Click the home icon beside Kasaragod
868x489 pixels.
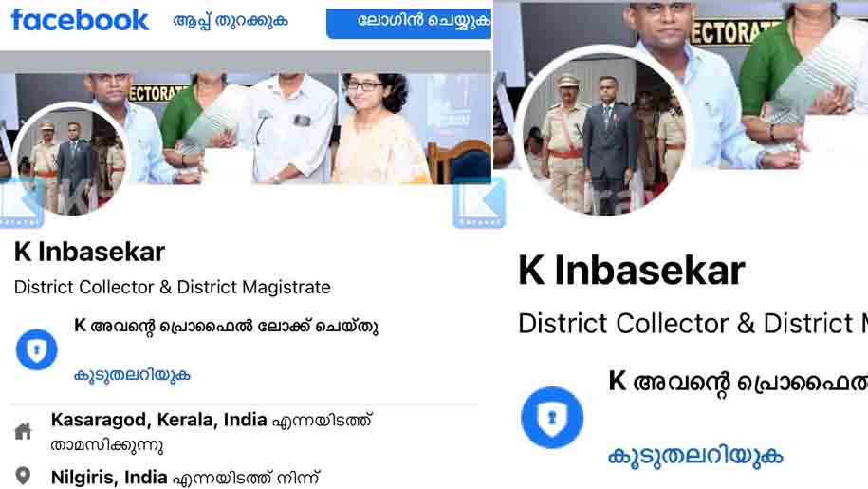(x=24, y=431)
